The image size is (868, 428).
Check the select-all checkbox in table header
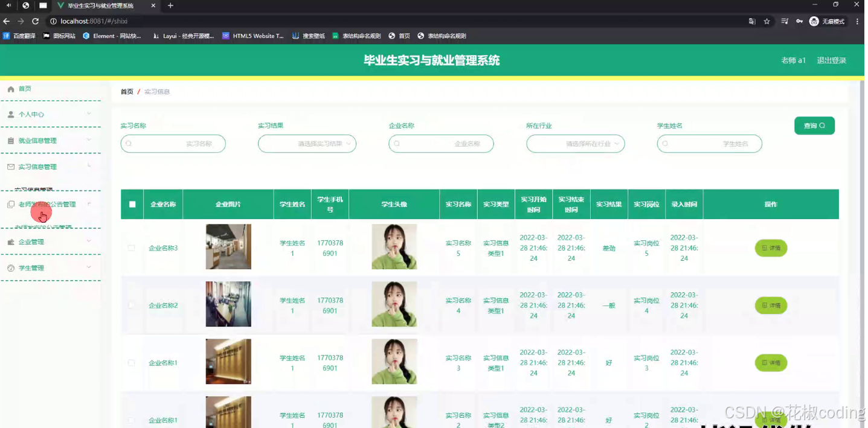[132, 203]
